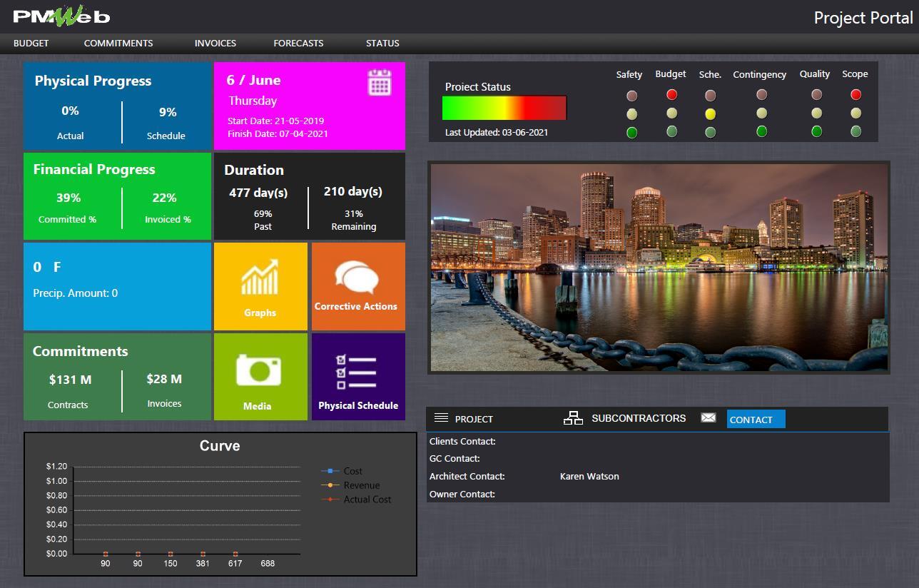Click the Contingency yellow indicator light
The image size is (919, 588).
761,113
